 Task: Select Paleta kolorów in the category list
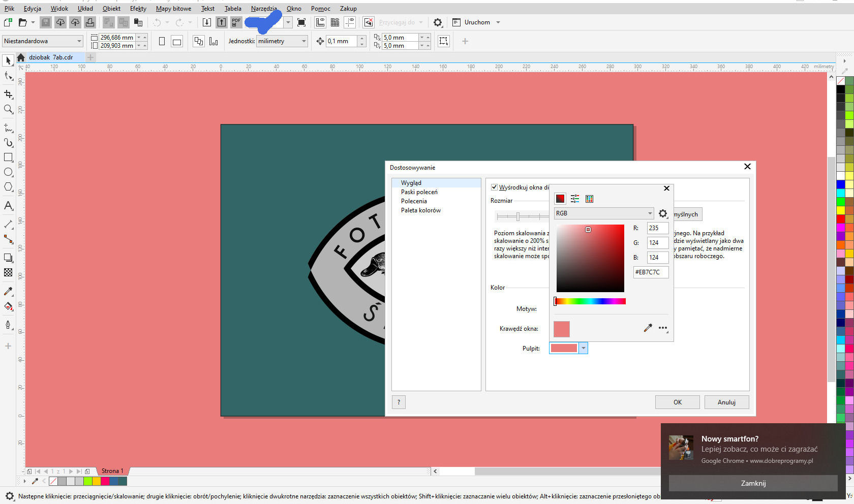(x=420, y=210)
